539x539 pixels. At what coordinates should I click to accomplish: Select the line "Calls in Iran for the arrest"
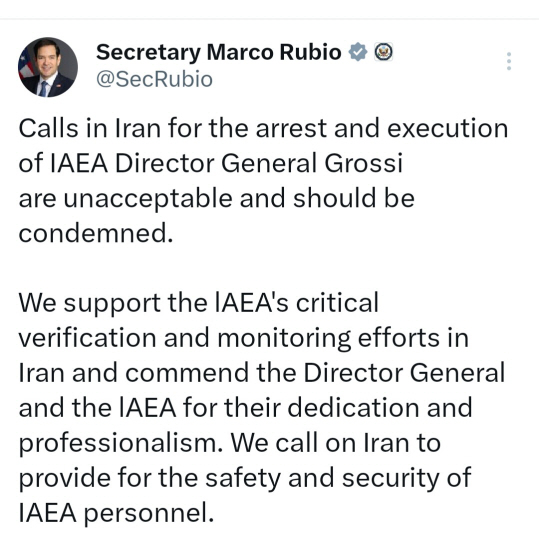[173, 128]
